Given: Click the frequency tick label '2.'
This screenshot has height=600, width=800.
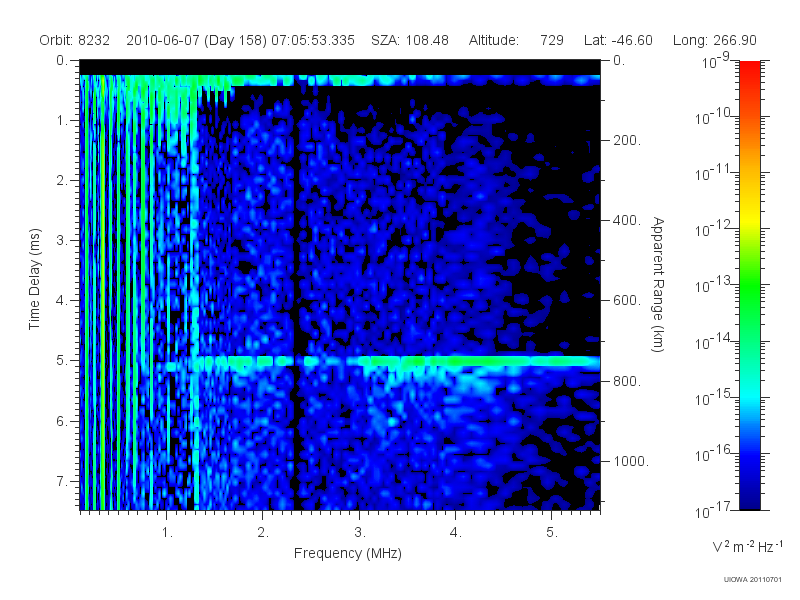Looking at the screenshot, I should 263,532.
